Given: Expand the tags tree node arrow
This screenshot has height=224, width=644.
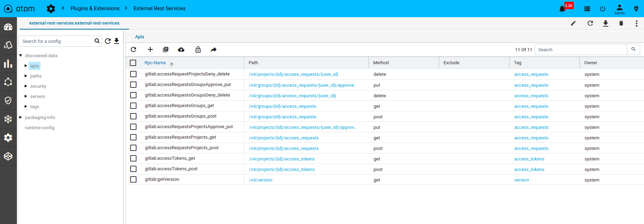Looking at the screenshot, I should coord(26,106).
